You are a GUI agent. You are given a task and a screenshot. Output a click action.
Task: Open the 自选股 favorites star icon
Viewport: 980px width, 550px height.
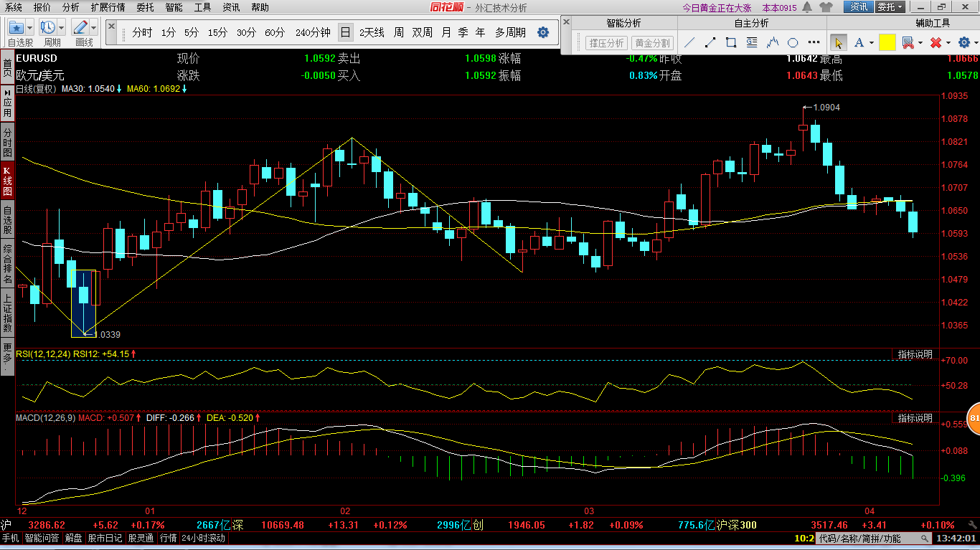[x=16, y=28]
